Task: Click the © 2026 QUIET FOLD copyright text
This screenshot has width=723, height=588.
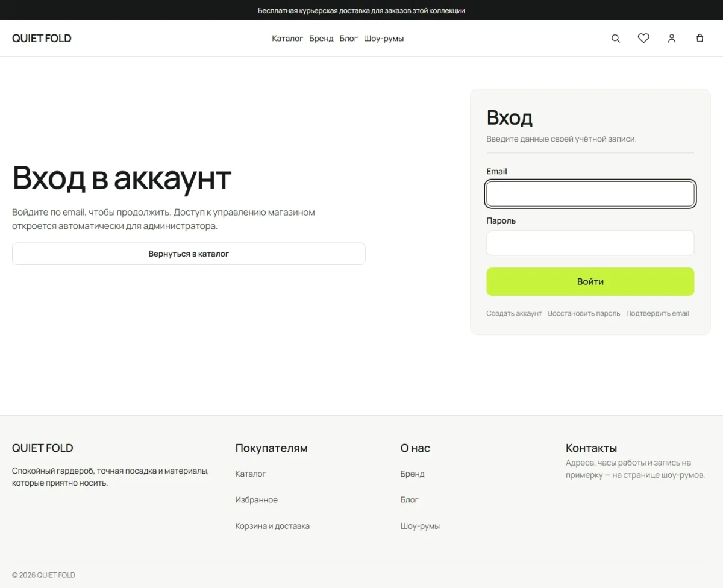Action: click(43, 575)
